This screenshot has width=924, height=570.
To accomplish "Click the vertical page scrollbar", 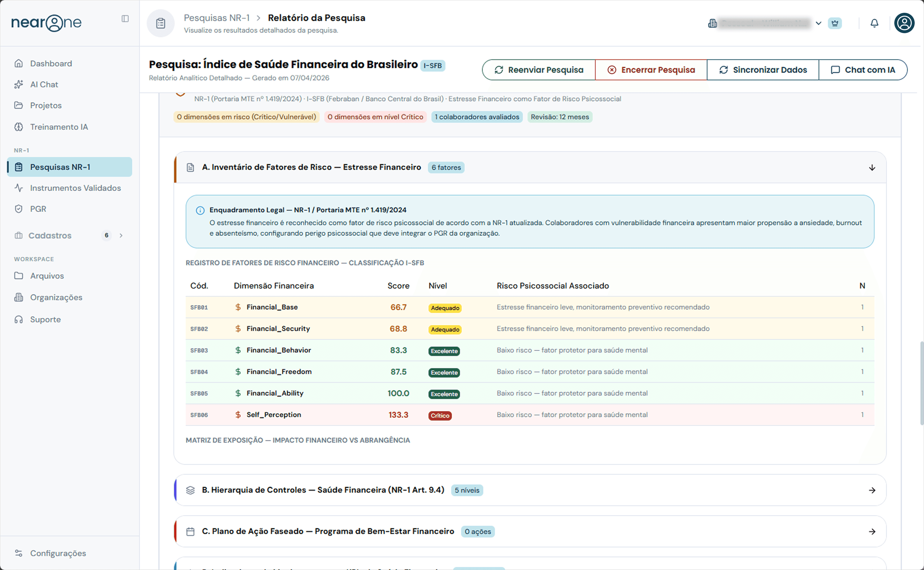I will point(921,383).
